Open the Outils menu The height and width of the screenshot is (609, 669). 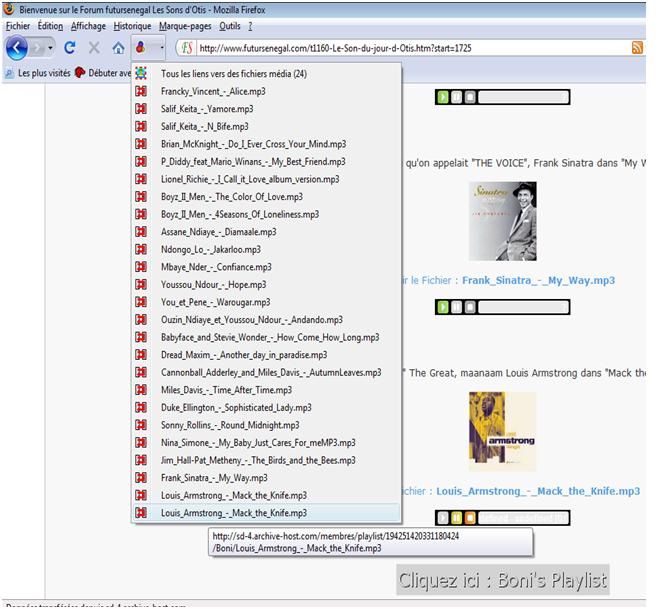[230, 26]
